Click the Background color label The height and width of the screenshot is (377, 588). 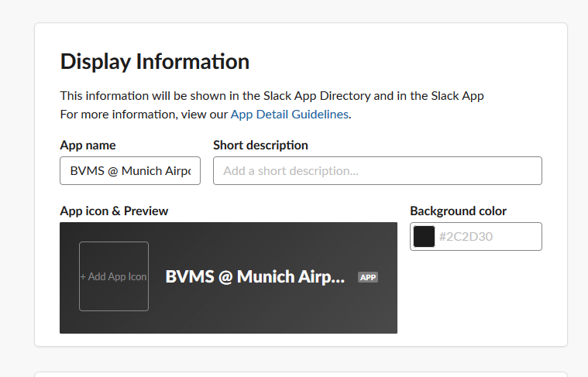[x=458, y=211]
